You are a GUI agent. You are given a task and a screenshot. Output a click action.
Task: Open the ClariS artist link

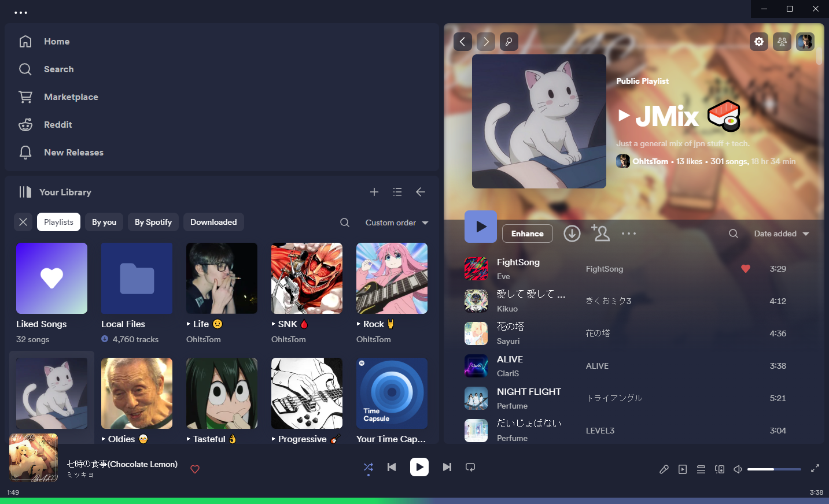coord(508,374)
